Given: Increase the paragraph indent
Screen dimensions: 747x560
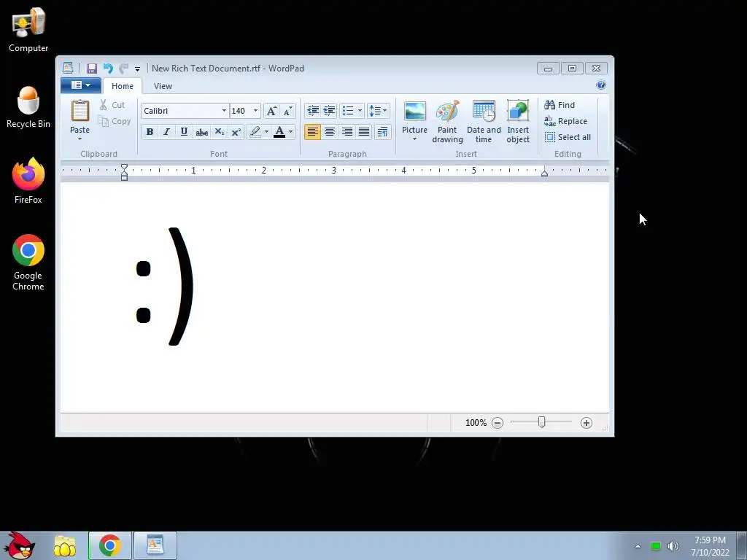Looking at the screenshot, I should 329,111.
